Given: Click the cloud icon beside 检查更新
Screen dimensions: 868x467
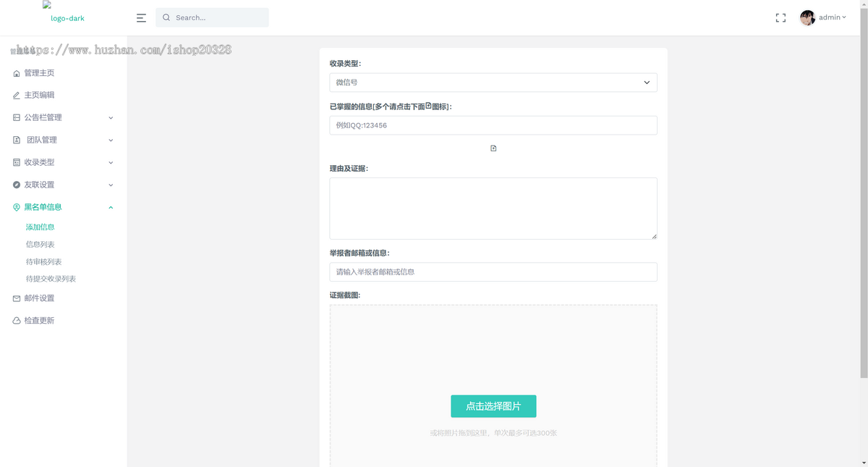Looking at the screenshot, I should click(17, 321).
